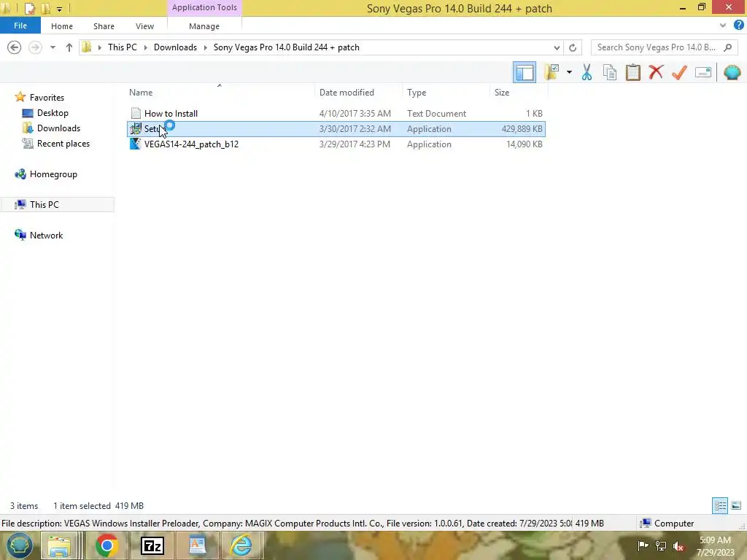Viewport: 747px width, 560px height.
Task: Click the search magnifier icon
Action: tap(727, 47)
